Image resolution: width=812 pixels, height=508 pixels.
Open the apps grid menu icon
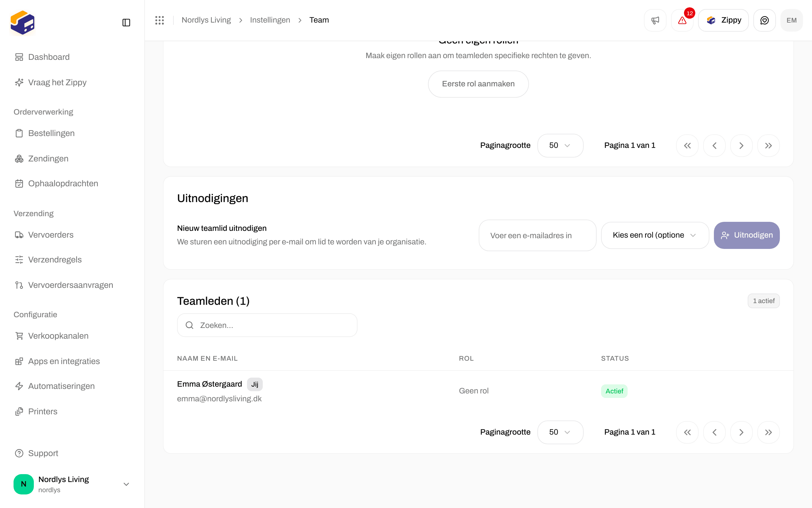(x=160, y=20)
